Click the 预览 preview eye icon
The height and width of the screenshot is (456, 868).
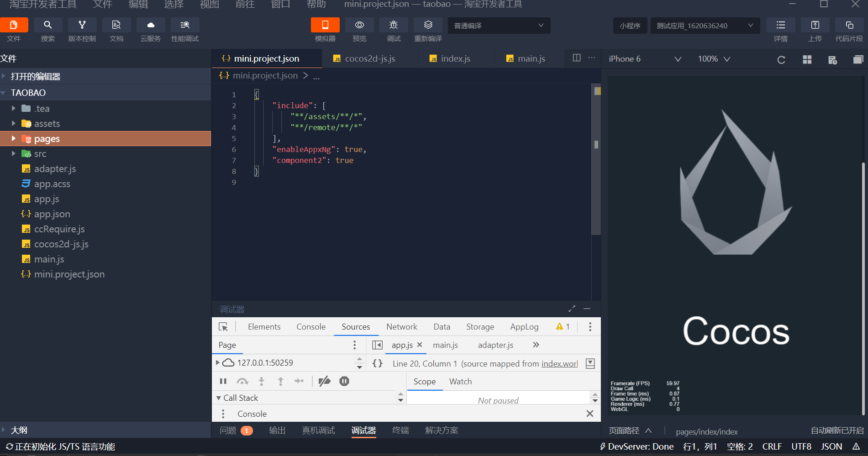[359, 25]
